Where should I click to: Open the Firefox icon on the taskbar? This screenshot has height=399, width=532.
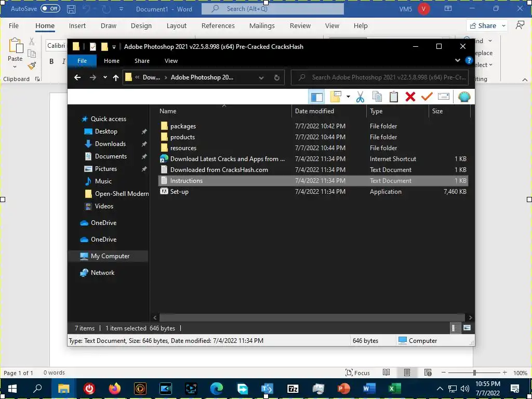(115, 389)
